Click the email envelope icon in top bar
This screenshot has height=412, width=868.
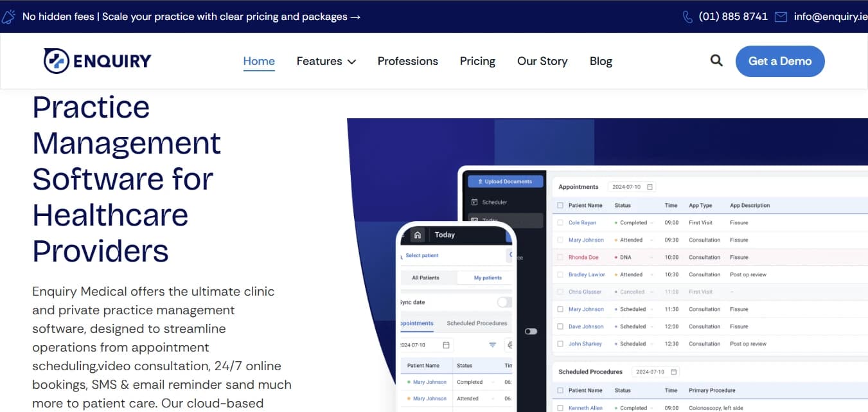click(781, 17)
